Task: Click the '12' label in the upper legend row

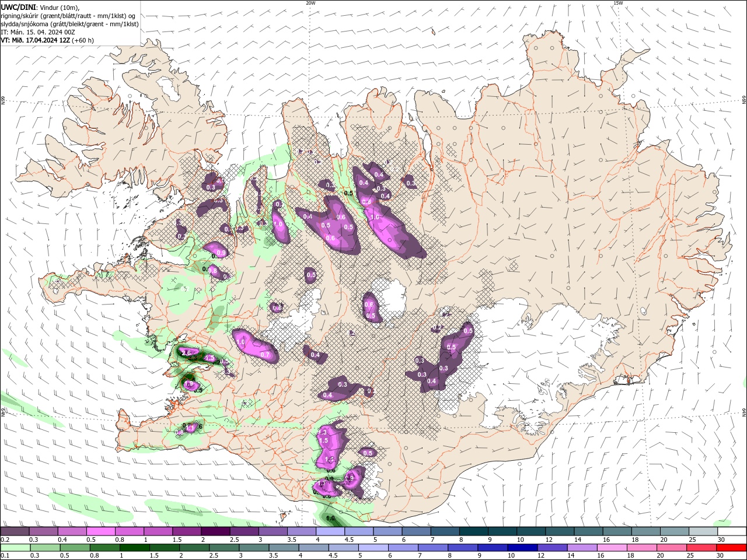Action: [549, 540]
